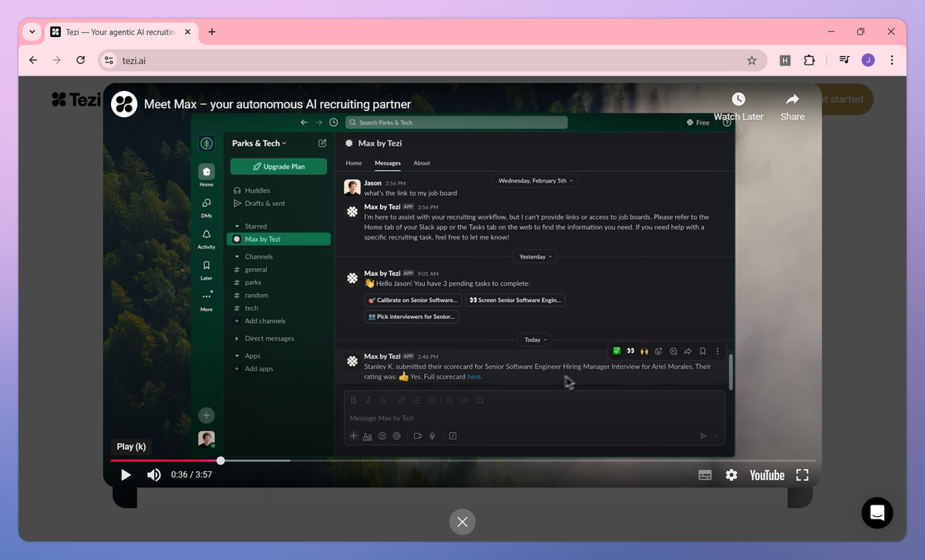Switch to the Messages tab of Max by Tezi

388,163
